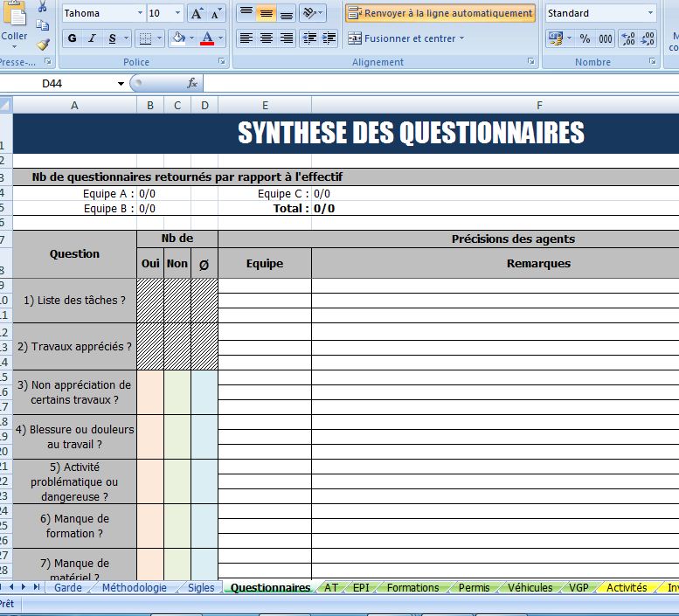Click the percent style icon
Image resolution: width=679 pixels, height=616 pixels.
pyautogui.click(x=585, y=38)
